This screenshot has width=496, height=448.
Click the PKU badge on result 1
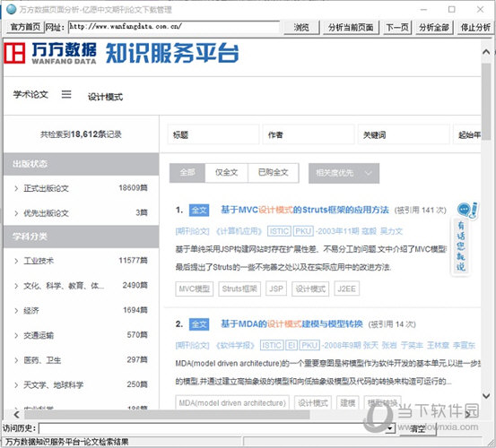click(x=303, y=231)
